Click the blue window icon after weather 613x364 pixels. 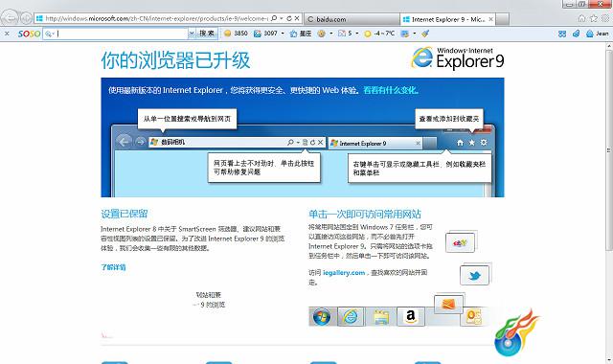tap(405, 34)
